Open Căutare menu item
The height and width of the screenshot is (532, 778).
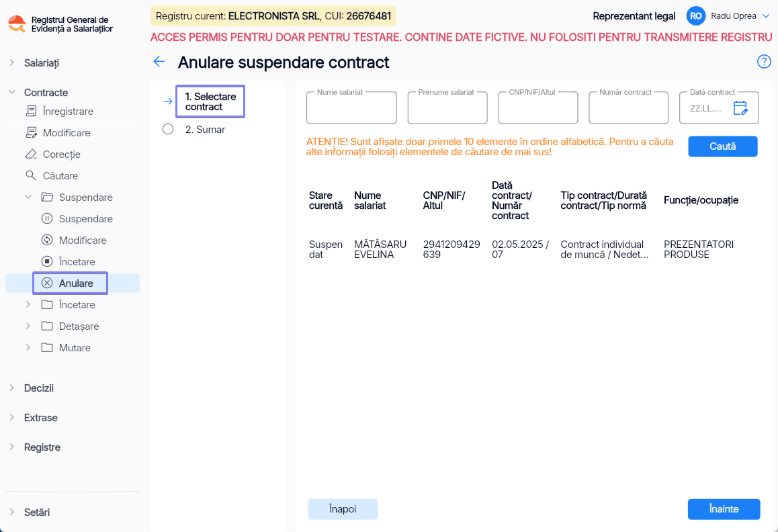[x=60, y=176]
